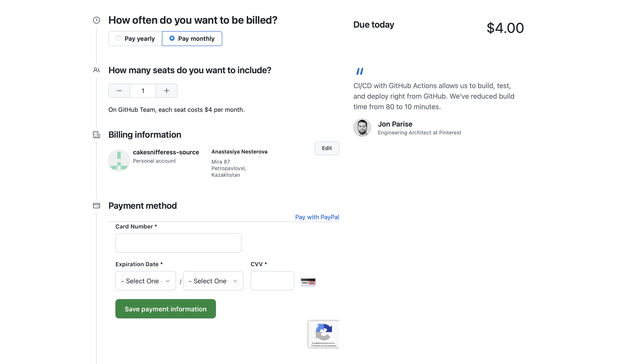Click the CVV card hint icon
Screen dimensions: 617x364
coord(308,282)
